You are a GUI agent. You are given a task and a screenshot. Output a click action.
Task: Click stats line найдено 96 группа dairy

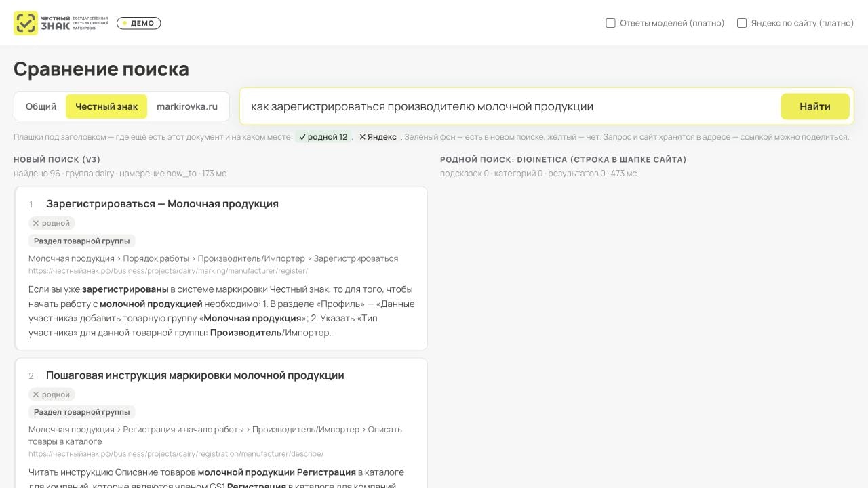tap(120, 174)
